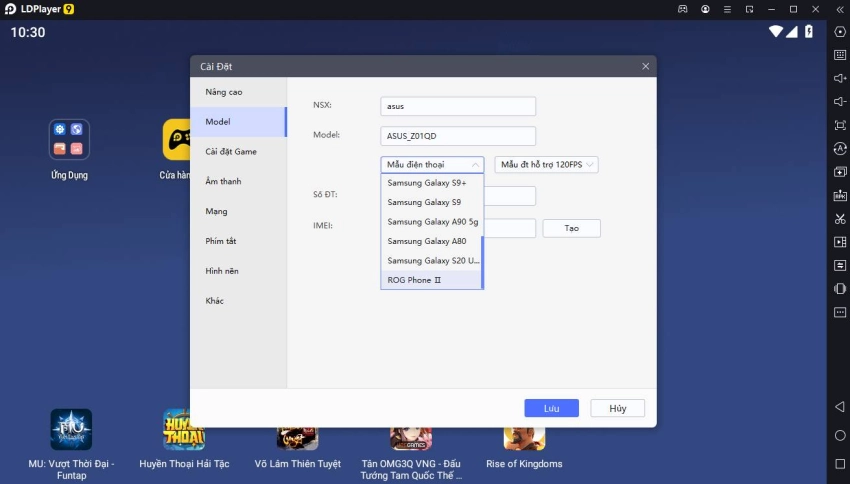Open the shared folder transfer icon

840,266
